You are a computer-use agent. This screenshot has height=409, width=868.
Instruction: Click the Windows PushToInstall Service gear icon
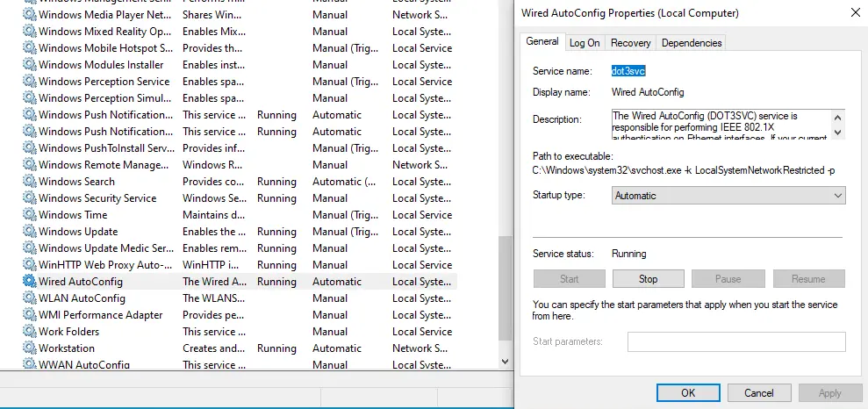29,148
